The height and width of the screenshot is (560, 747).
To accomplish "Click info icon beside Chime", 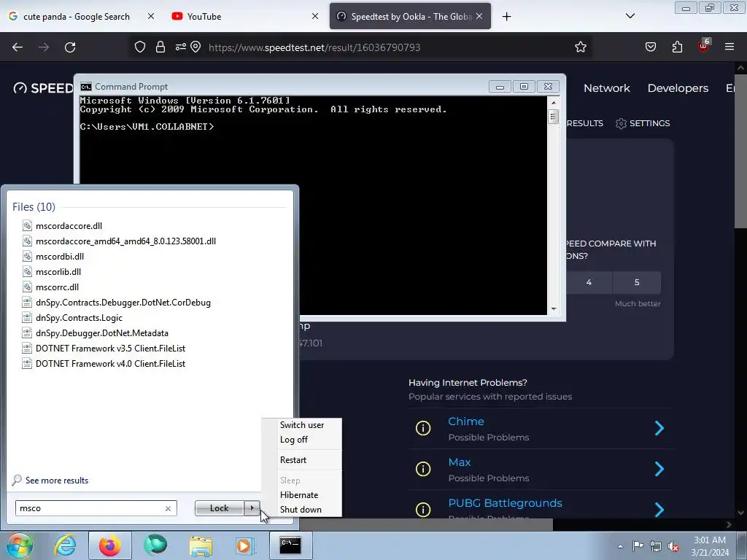I will [423, 428].
